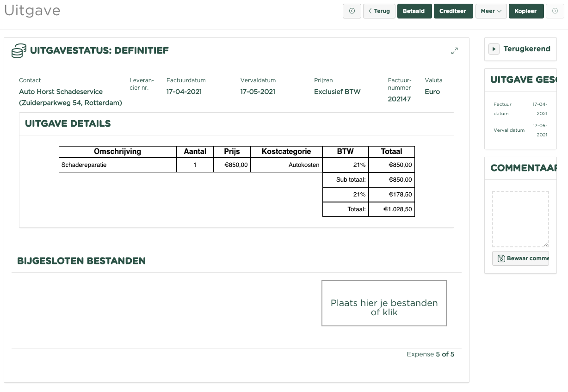Screen dimensions: 568x392
Task: Click inside the comment text area
Action: [x=520, y=219]
